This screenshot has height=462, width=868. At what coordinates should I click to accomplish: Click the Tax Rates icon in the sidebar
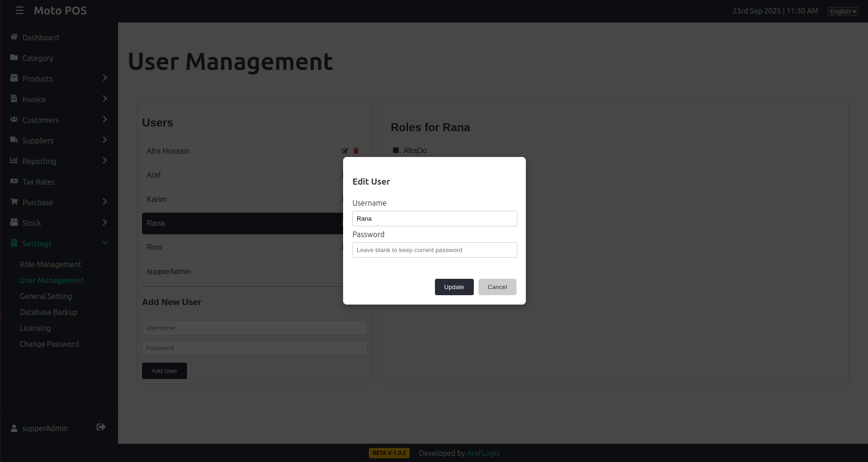pyautogui.click(x=14, y=181)
